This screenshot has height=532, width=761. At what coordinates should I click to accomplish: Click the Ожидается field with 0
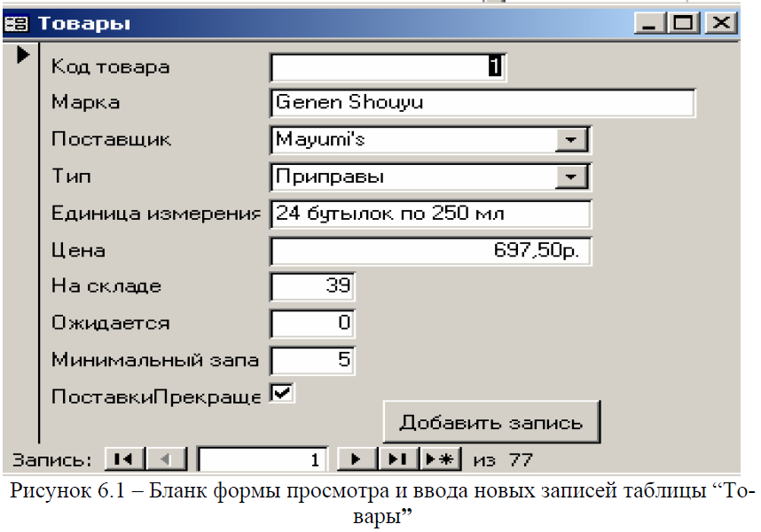(312, 323)
